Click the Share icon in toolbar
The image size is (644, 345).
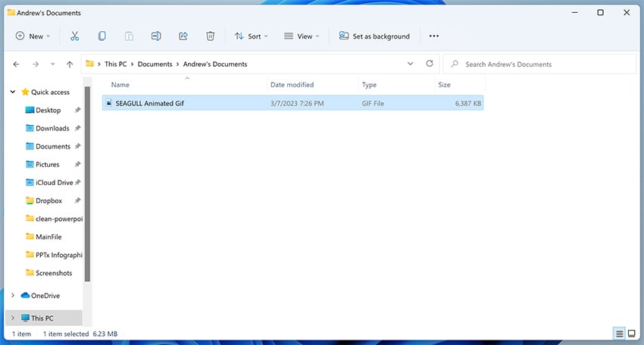pyautogui.click(x=183, y=36)
